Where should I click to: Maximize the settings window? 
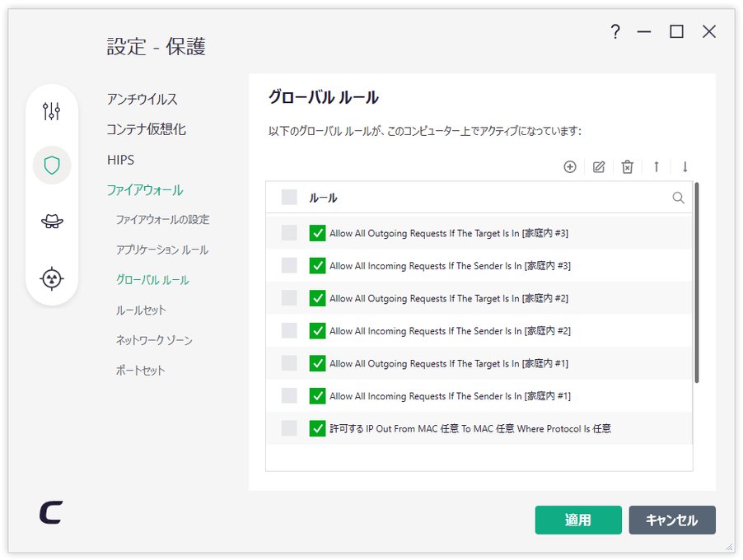click(676, 32)
